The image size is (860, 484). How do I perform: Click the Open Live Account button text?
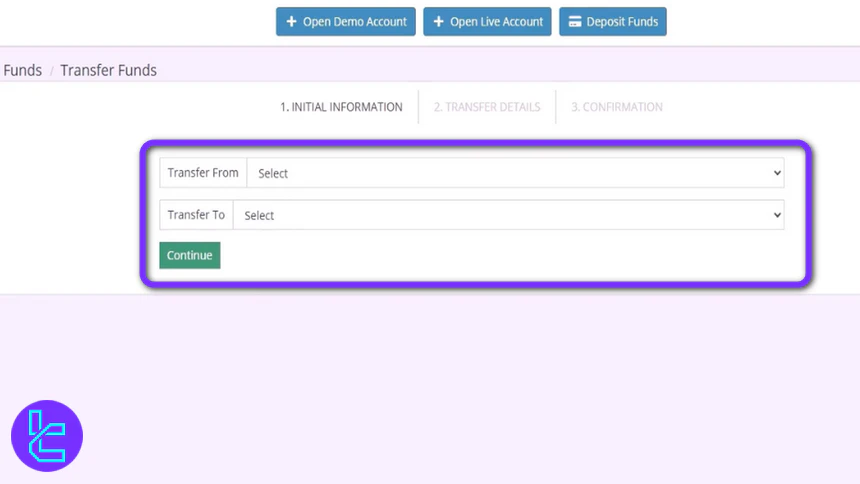496,22
